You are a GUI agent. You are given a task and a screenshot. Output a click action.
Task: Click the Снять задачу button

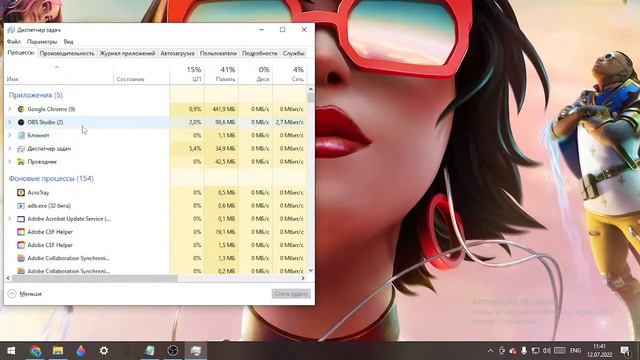pyautogui.click(x=291, y=293)
